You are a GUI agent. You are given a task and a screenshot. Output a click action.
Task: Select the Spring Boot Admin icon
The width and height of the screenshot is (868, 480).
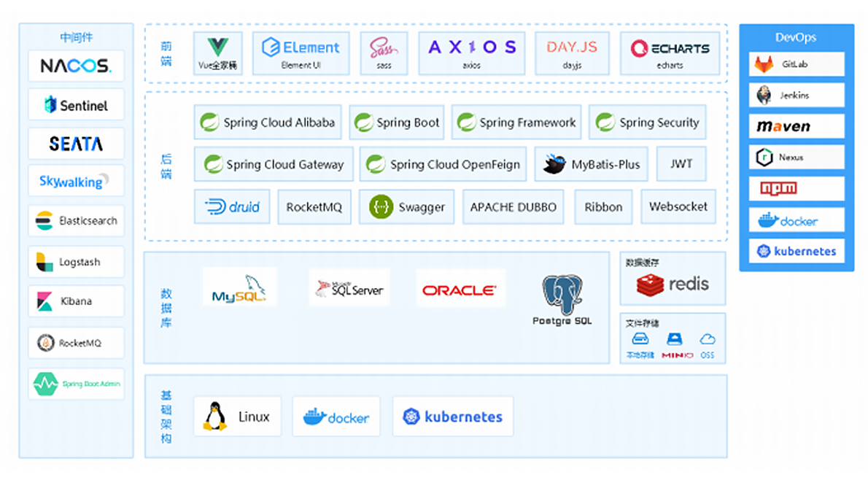pos(45,384)
